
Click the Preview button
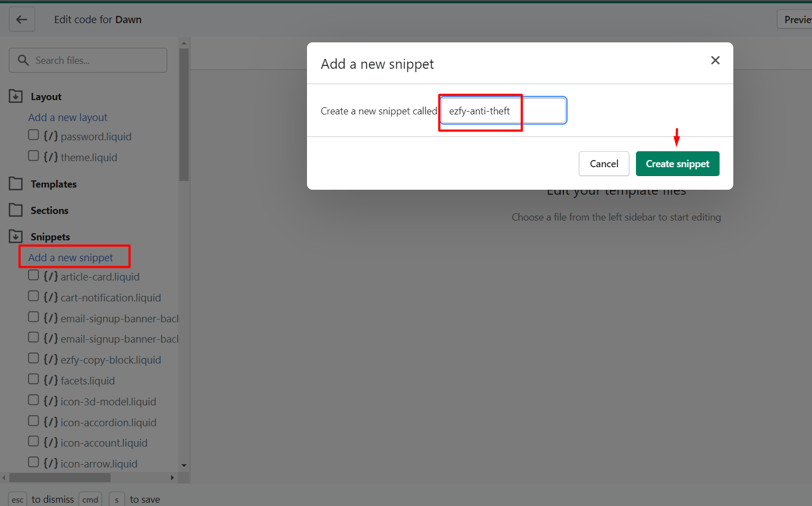tap(795, 19)
